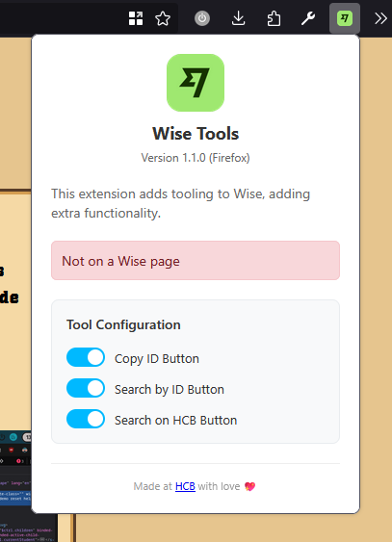This screenshot has height=542, width=392.
Task: Disable the Copy ID Button toggle
Action: (x=86, y=357)
